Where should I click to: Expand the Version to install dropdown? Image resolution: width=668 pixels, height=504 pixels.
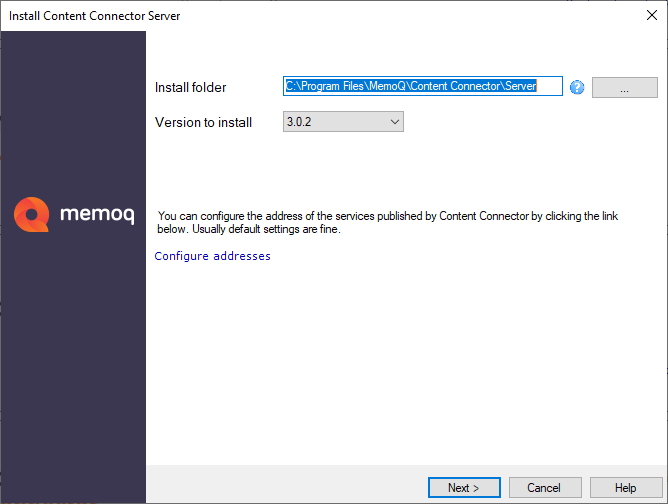pos(343,122)
